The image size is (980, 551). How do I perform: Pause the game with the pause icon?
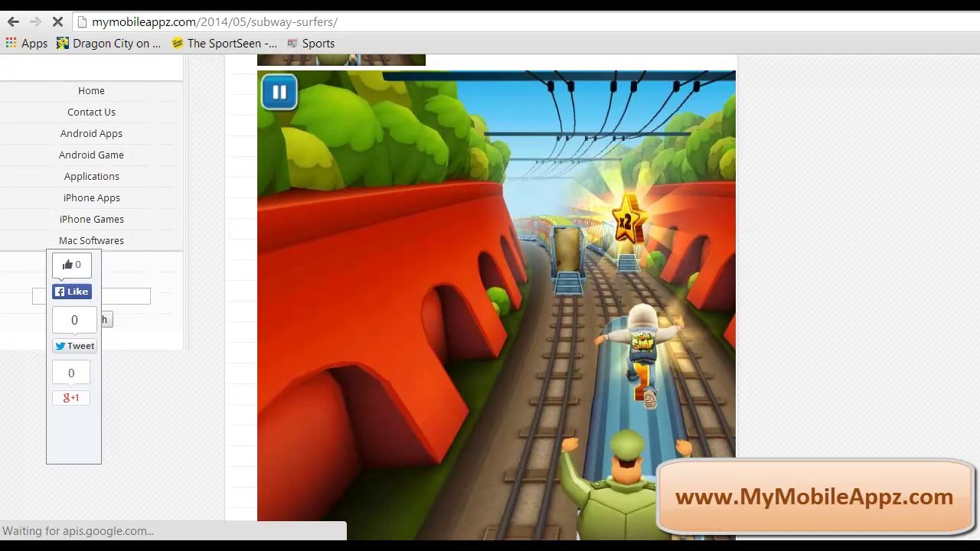[x=279, y=93]
